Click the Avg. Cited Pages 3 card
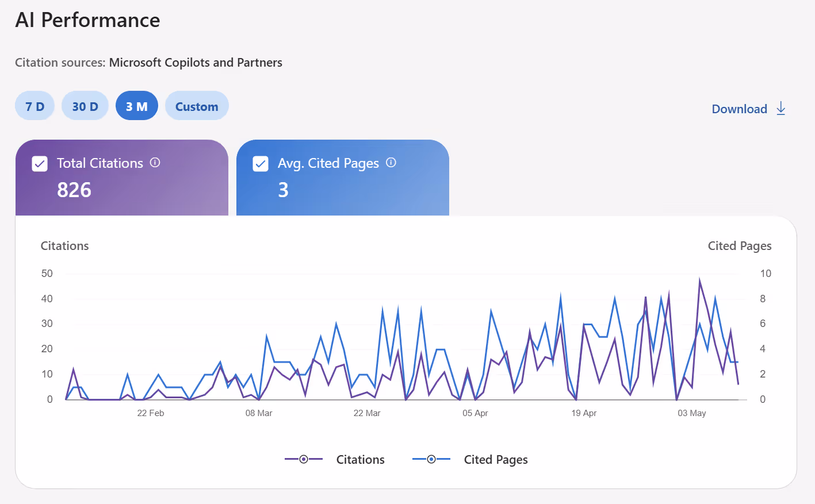 [x=343, y=178]
